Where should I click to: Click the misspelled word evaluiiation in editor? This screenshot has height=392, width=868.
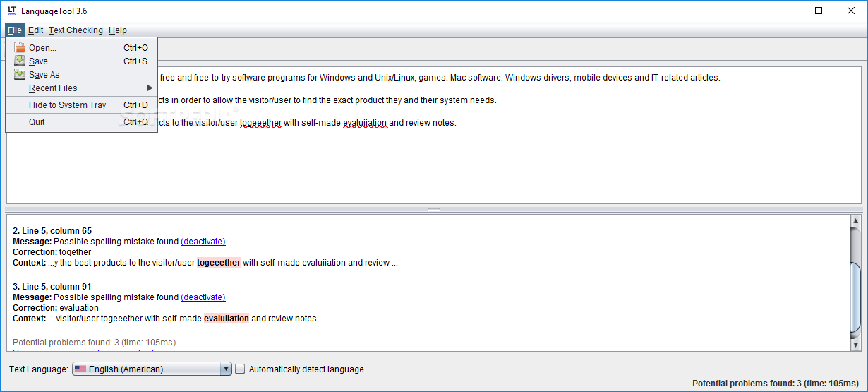365,123
